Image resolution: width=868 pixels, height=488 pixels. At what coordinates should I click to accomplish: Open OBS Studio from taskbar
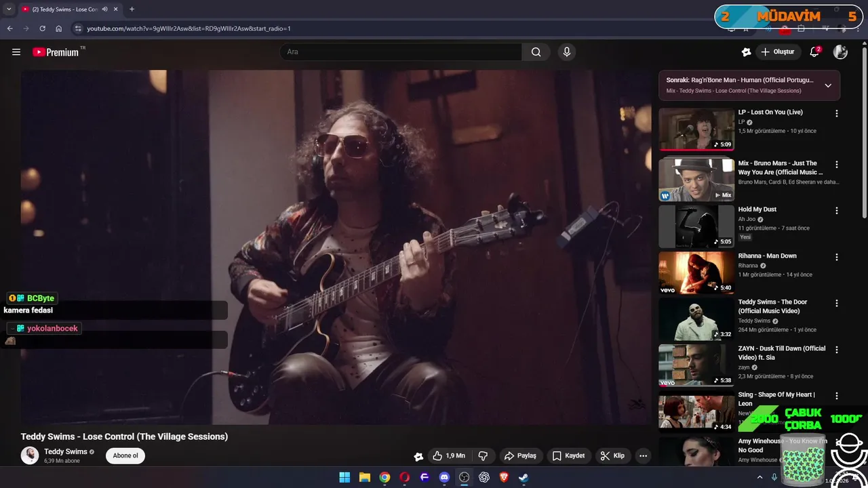[x=464, y=477]
